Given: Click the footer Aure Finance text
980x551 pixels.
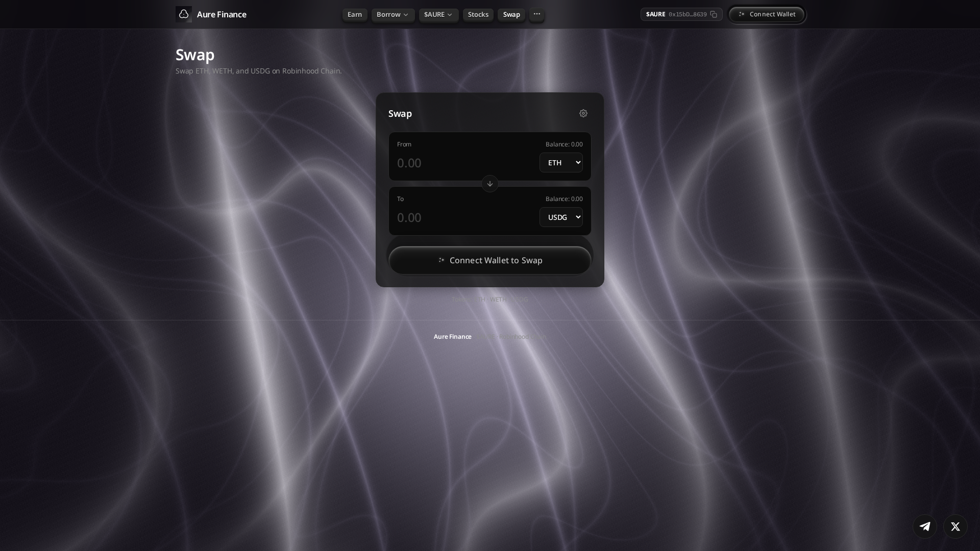Looking at the screenshot, I should click(453, 337).
